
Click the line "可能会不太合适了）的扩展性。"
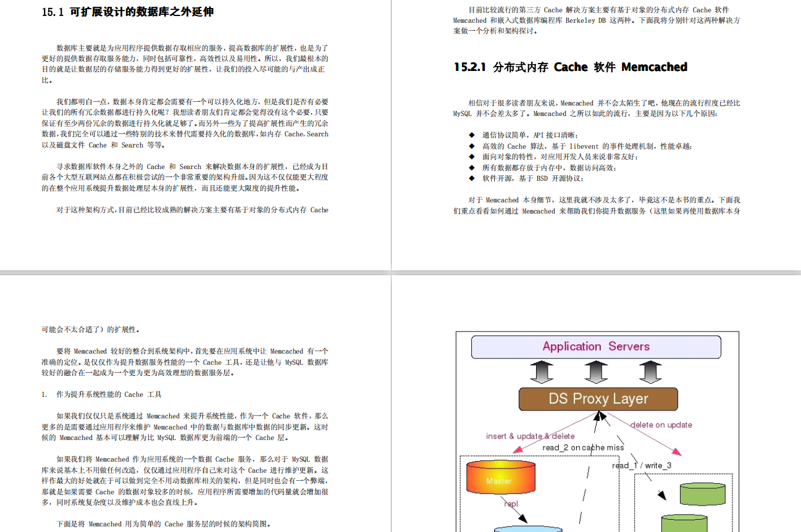click(90, 330)
